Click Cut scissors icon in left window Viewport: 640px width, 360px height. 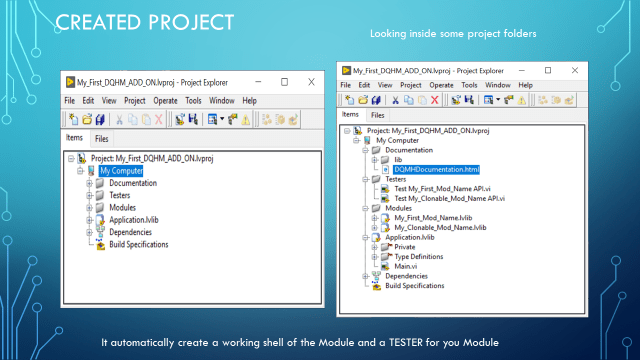pyautogui.click(x=119, y=119)
